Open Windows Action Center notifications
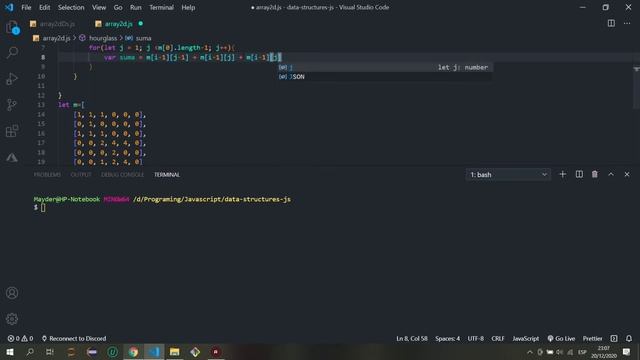Screen dimensions: 640x360 tap(626, 352)
